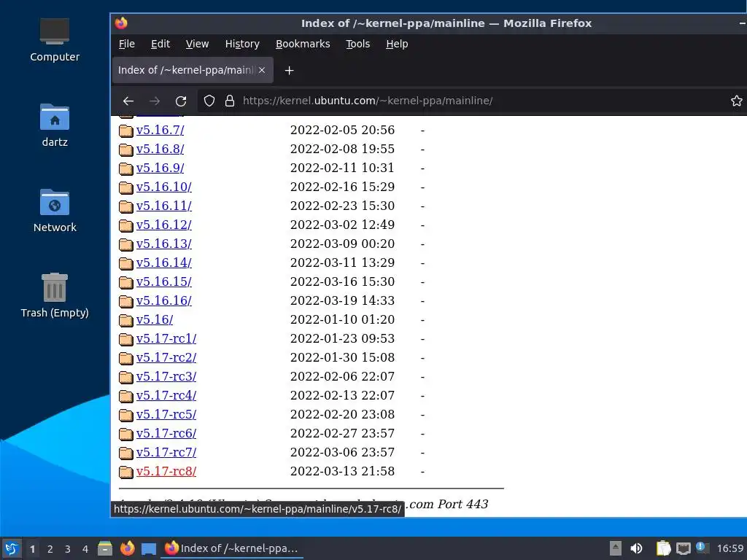Launch Firefox from taskbar quicklaunch

pos(127,548)
